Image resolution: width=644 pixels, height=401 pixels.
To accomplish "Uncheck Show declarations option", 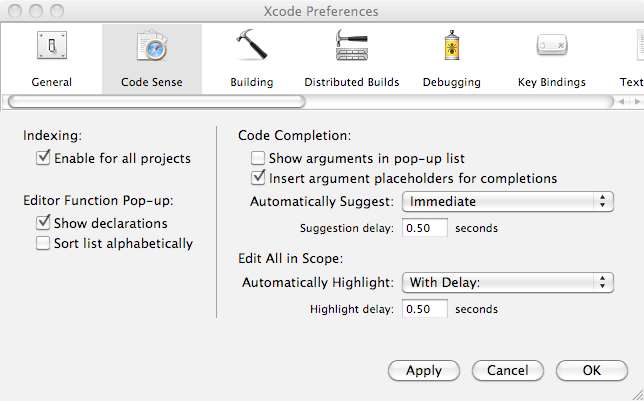I will (43, 223).
